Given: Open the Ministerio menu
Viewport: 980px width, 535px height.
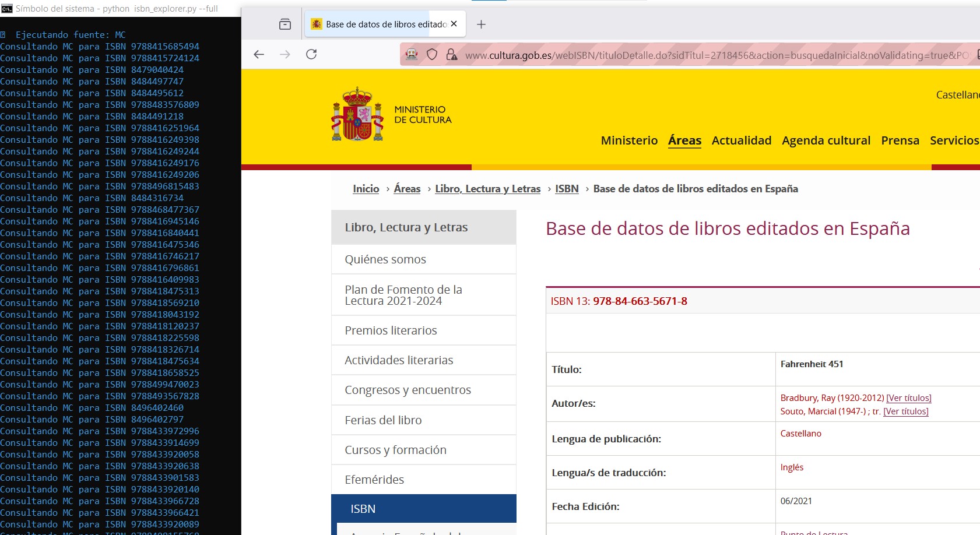Looking at the screenshot, I should pos(629,140).
